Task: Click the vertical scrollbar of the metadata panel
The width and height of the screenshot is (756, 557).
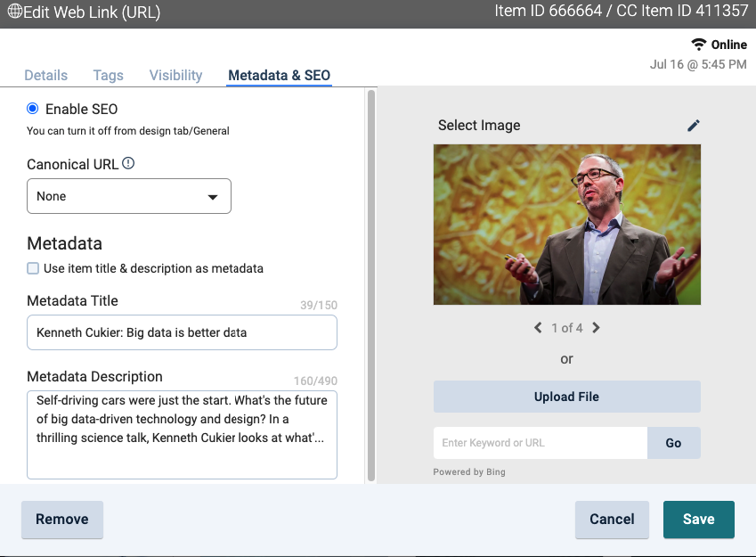Action: (370, 285)
